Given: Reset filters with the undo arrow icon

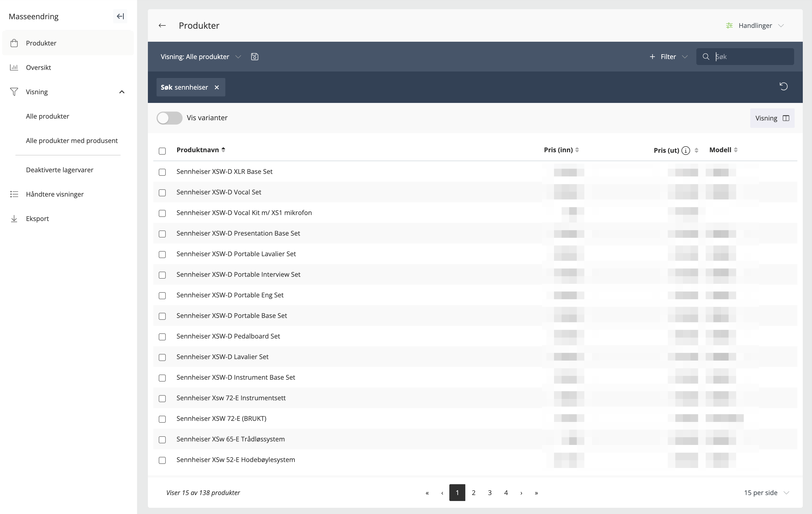Looking at the screenshot, I should click(783, 87).
